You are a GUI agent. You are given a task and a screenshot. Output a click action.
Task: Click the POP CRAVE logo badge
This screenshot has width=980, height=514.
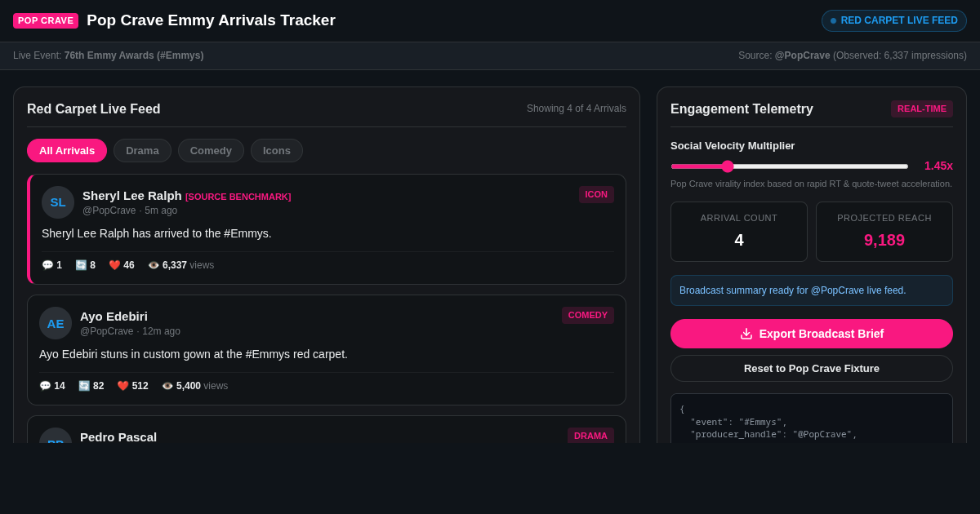46,20
